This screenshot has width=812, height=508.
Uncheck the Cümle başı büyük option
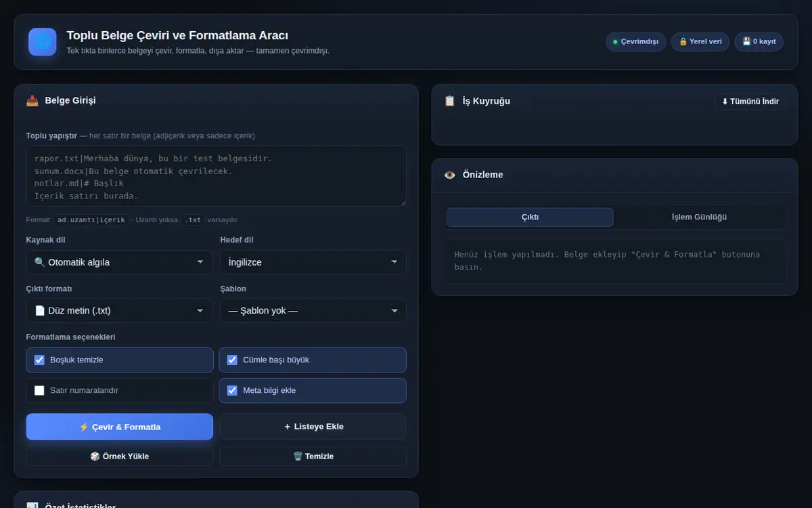tap(232, 360)
